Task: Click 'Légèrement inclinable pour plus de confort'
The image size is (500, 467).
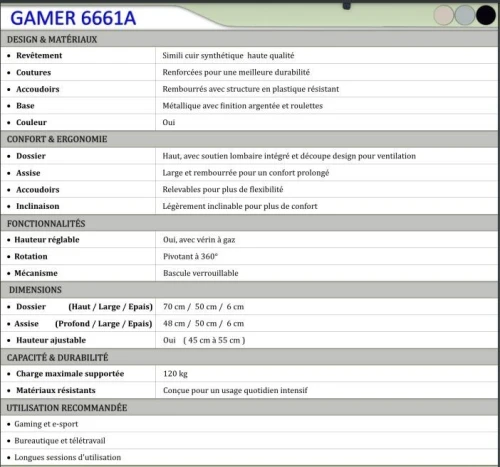Action: 240,206
